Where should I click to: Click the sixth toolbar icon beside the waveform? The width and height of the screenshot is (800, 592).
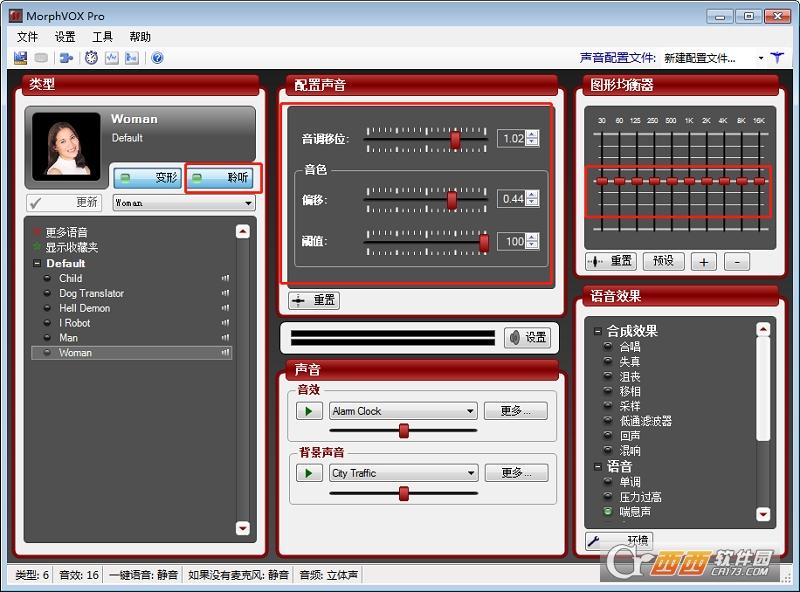click(132, 58)
